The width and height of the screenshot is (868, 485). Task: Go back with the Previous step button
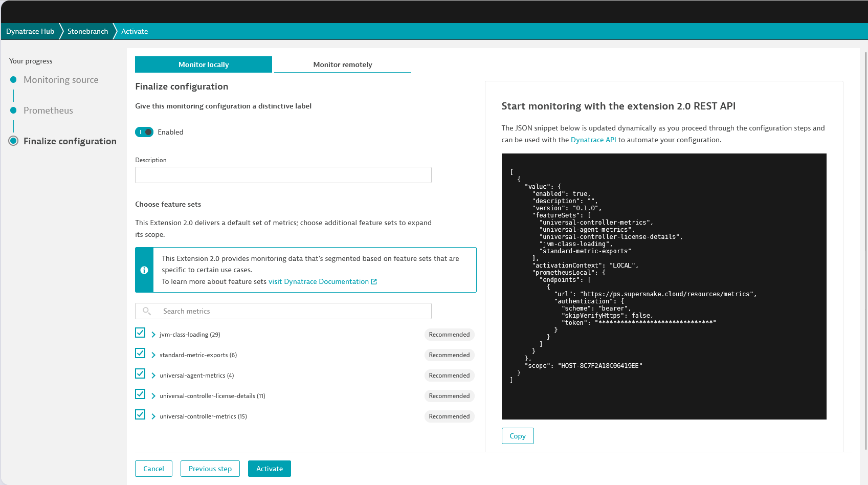(210, 469)
